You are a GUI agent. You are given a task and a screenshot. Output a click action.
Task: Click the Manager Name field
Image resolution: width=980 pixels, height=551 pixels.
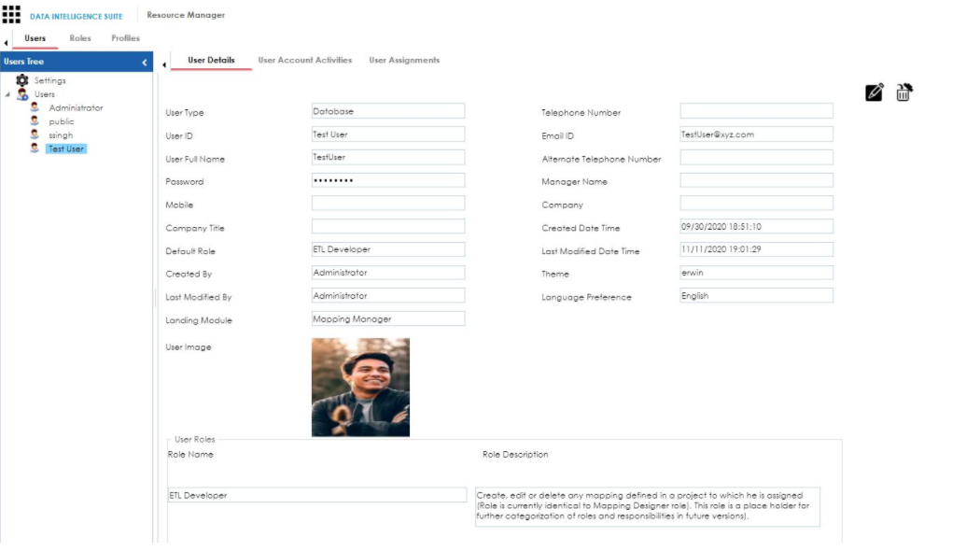point(756,181)
